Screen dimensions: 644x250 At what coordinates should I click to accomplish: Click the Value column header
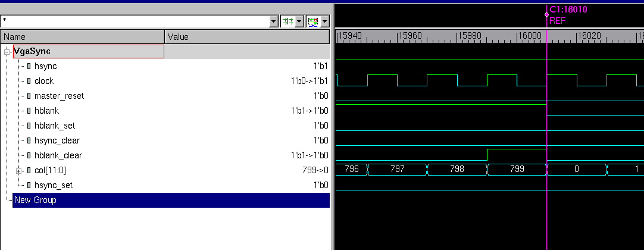[x=247, y=37]
